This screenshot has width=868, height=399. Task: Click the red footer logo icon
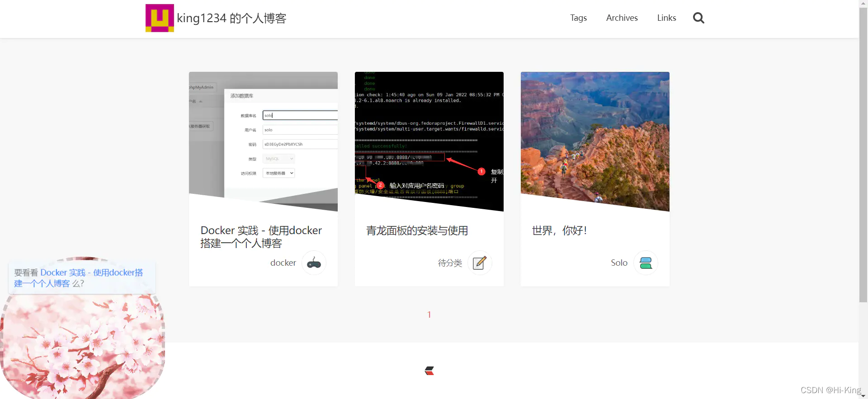click(429, 371)
